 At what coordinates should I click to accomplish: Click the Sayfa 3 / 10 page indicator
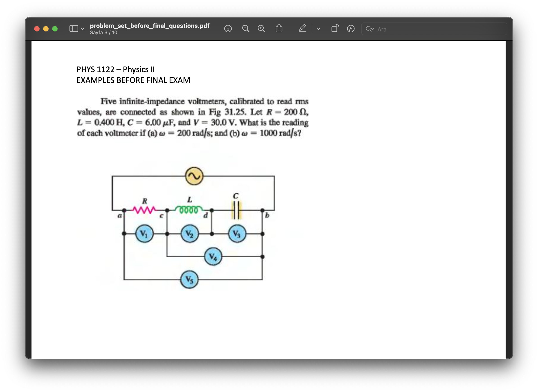pyautogui.click(x=103, y=33)
